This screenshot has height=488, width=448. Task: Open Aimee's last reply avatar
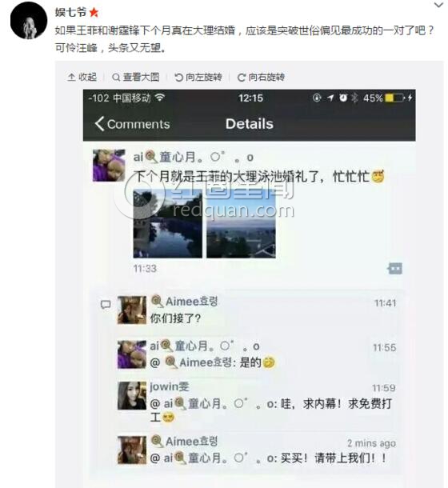(132, 450)
